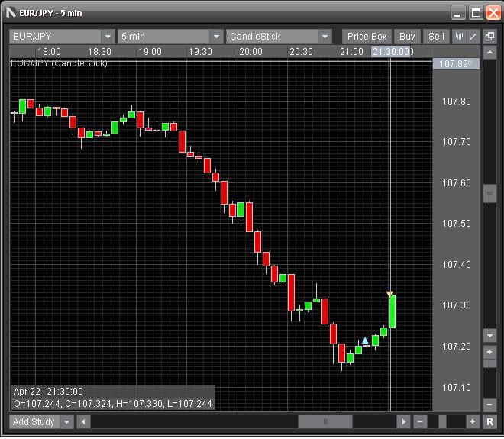
Task: Click the horizontal scrollbar thumb
Action: tap(325, 422)
